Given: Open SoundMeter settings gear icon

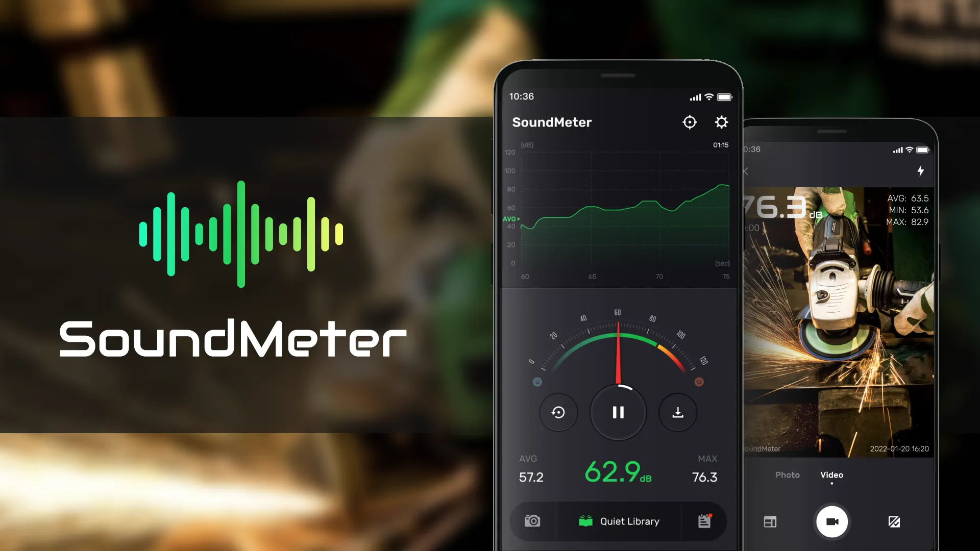Looking at the screenshot, I should pyautogui.click(x=721, y=122).
